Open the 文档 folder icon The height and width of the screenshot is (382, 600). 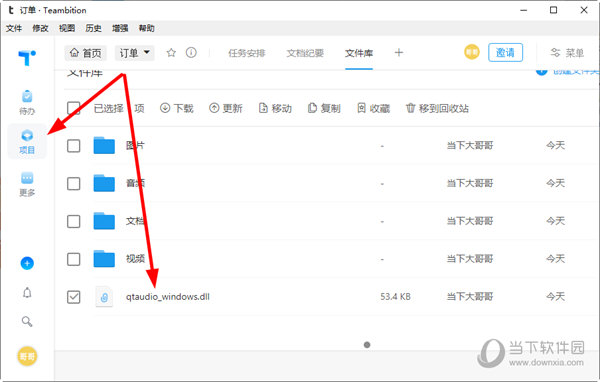[x=104, y=221]
